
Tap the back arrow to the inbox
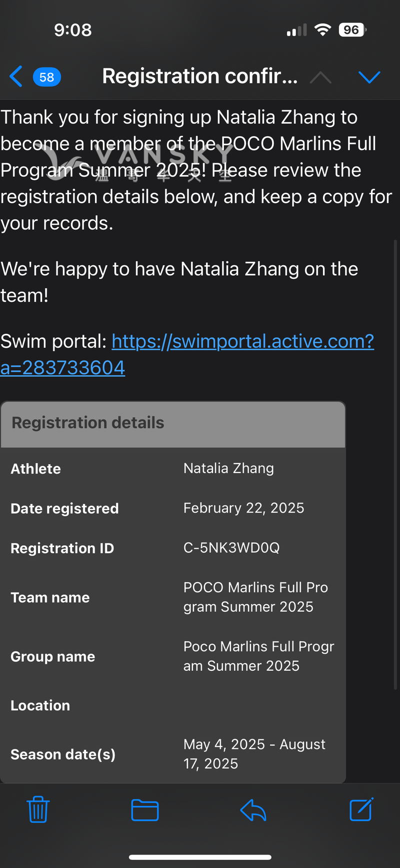16,77
